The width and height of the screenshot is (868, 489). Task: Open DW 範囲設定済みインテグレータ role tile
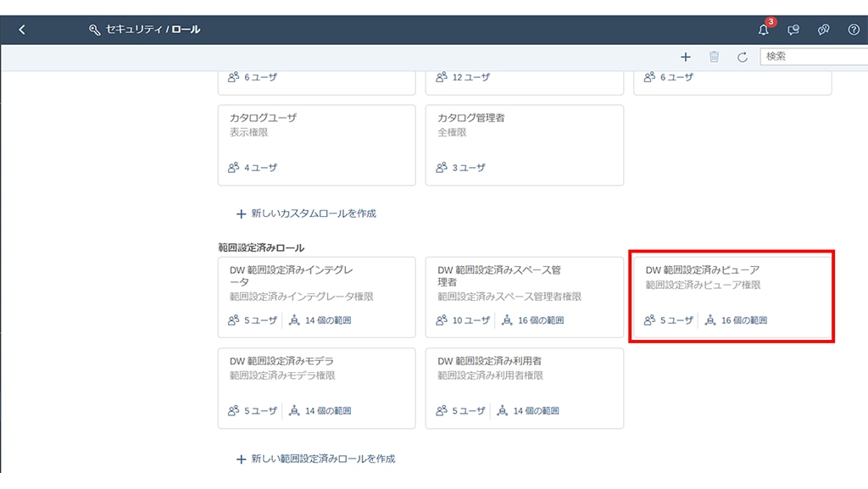click(x=316, y=295)
